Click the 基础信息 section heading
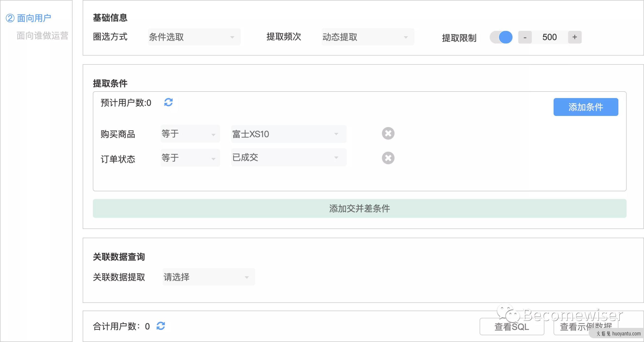This screenshot has width=644, height=342. (110, 18)
